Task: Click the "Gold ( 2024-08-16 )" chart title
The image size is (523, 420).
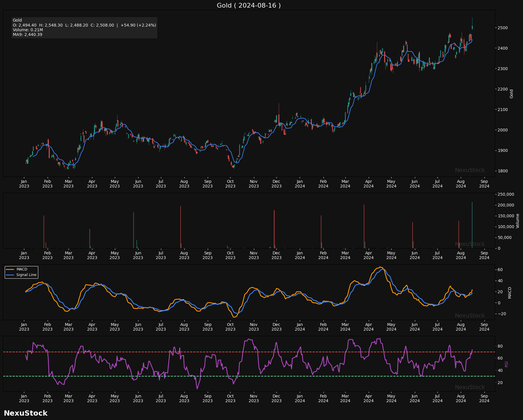Action: (x=249, y=6)
